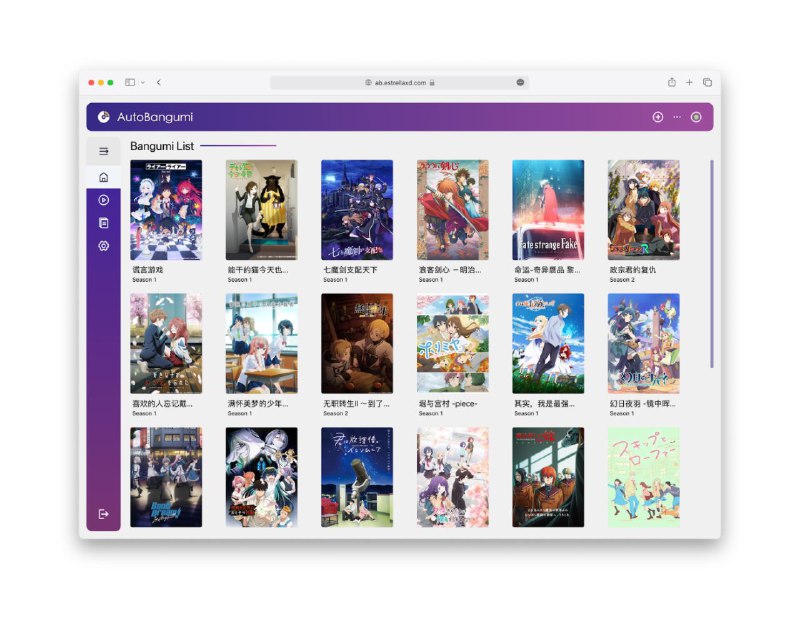This screenshot has height=626, width=800.
Task: Open the player icon in the sidebar
Action: pos(103,200)
